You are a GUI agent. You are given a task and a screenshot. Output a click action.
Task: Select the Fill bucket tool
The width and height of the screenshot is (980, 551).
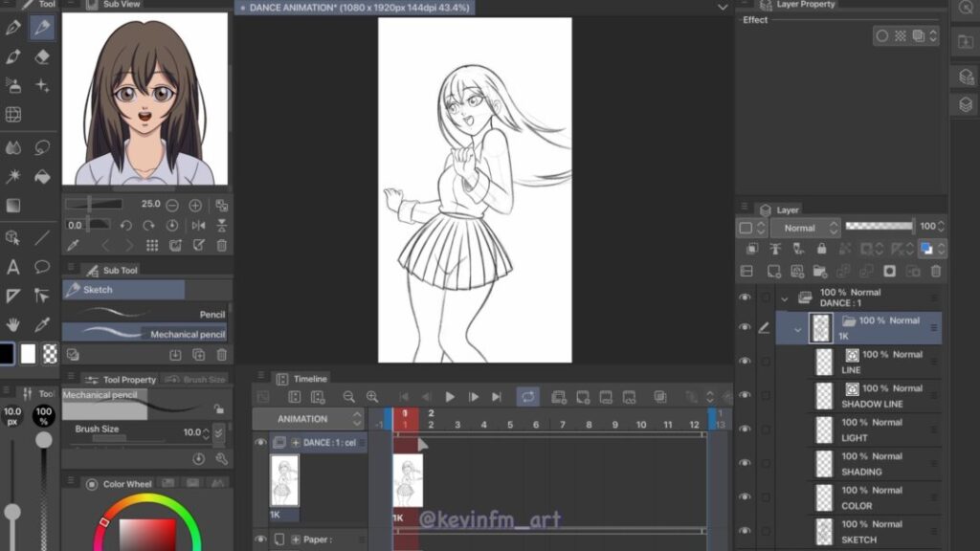coord(42,177)
